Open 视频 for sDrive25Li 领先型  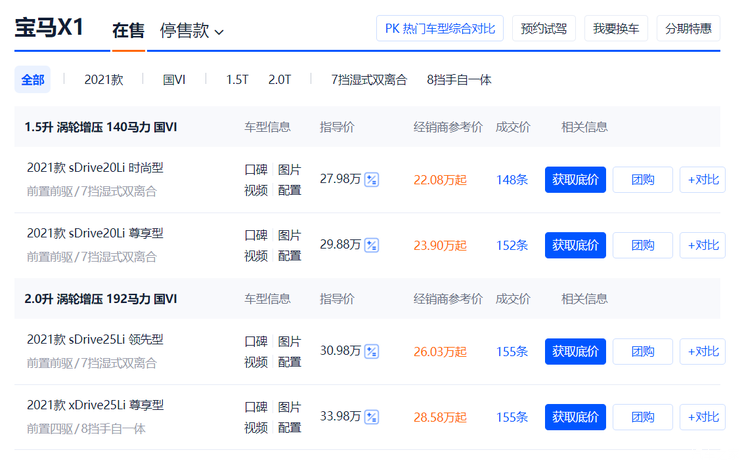click(x=256, y=362)
